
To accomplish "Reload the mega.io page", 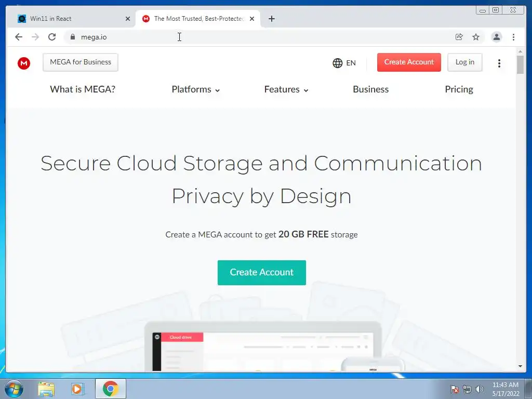I will click(52, 37).
